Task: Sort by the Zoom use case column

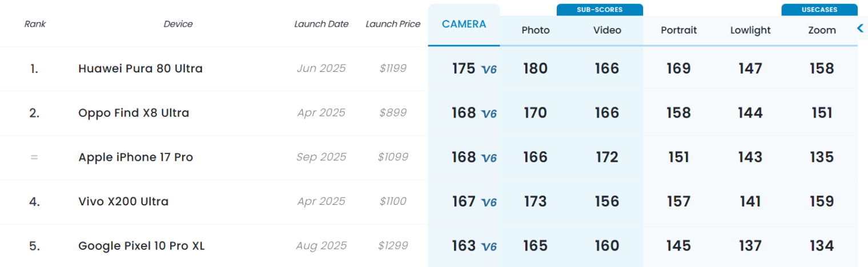Action: pos(822,30)
